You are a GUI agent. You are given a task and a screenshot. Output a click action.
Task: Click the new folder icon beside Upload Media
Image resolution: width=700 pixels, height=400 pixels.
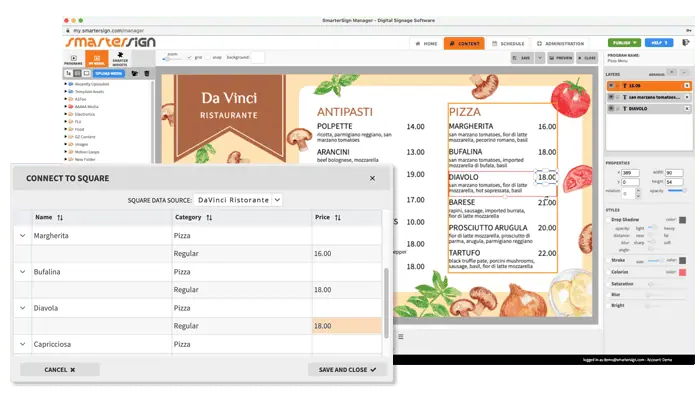134,73
